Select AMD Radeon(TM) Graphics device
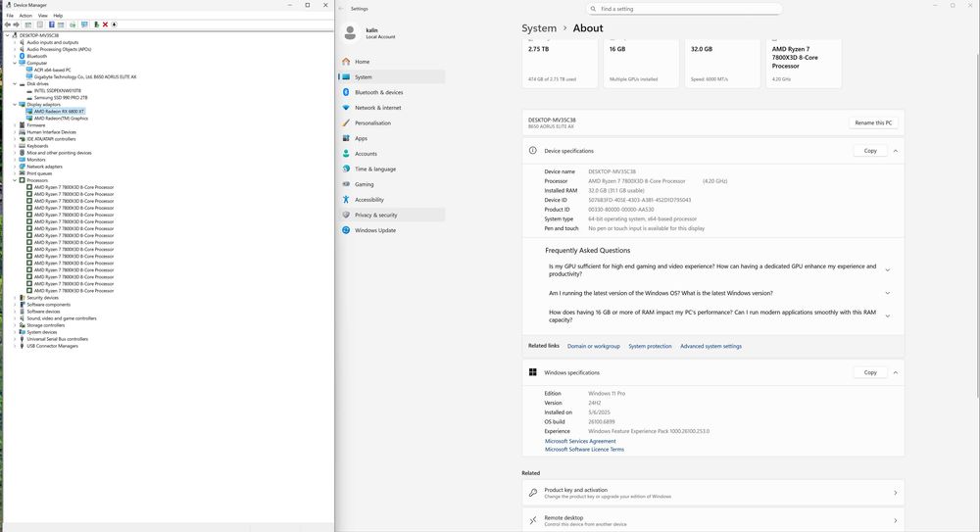The image size is (980, 532). click(61, 119)
